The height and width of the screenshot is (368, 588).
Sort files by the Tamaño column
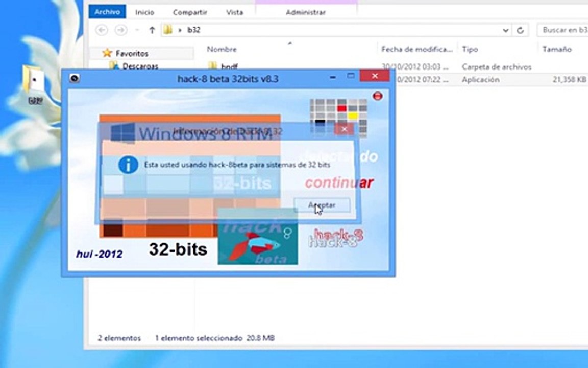coord(557,49)
